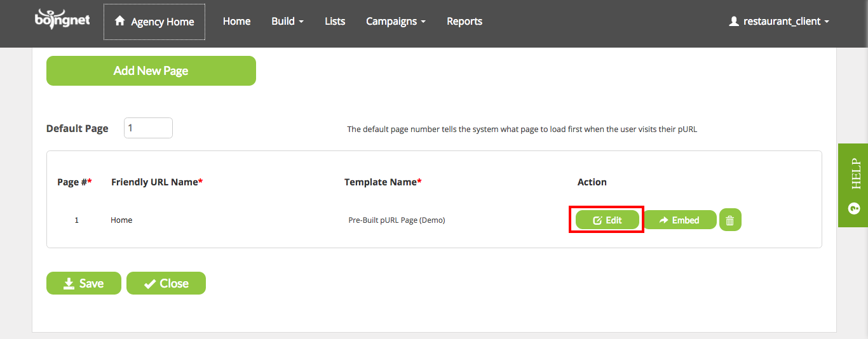Go to the Lists menu item
This screenshot has height=339, width=868.
pos(335,22)
